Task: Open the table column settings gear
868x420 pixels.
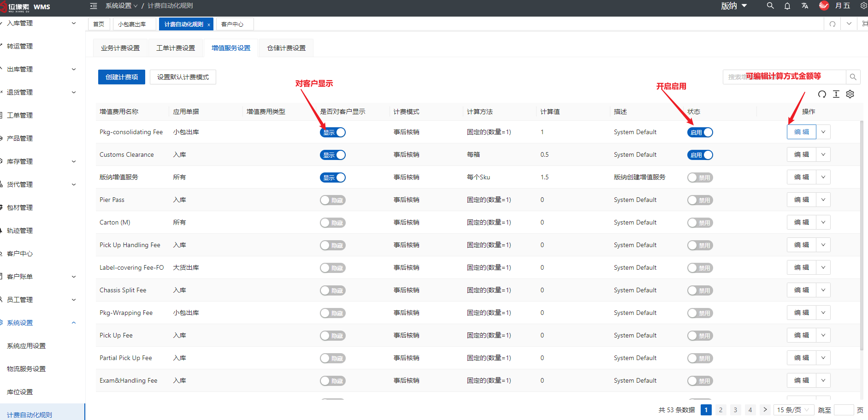Action: click(x=850, y=94)
